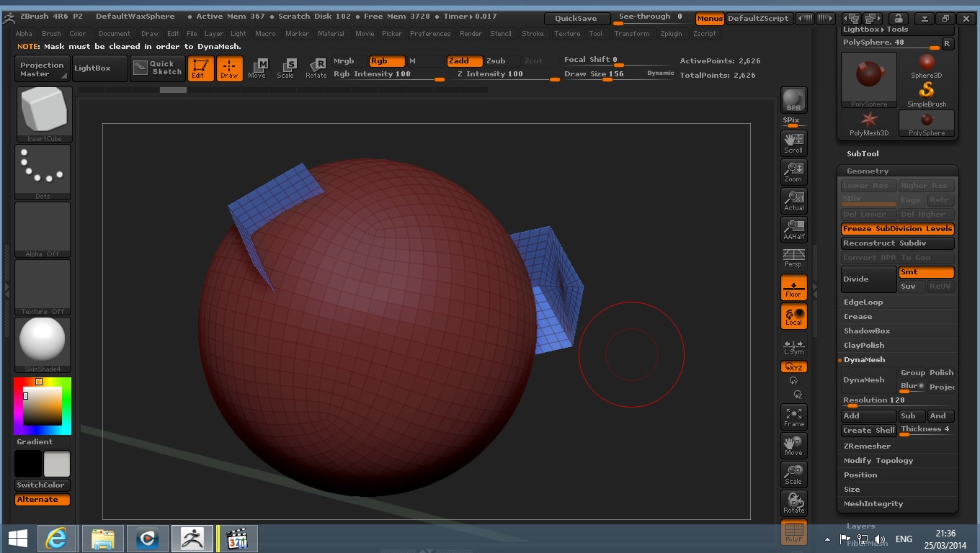
Task: Click the right-shelf Scale view icon
Action: tap(793, 474)
